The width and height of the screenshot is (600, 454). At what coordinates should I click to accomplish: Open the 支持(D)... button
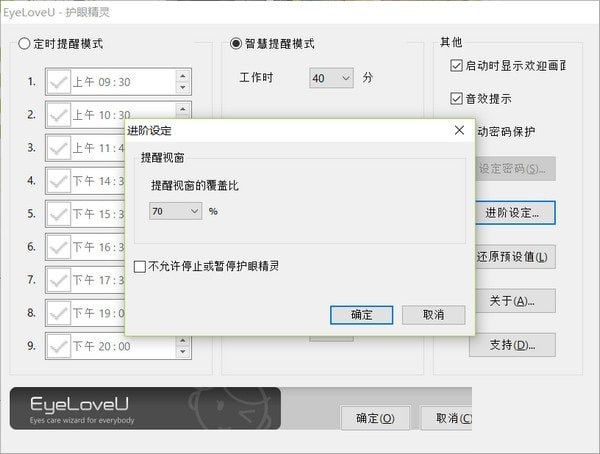pos(513,345)
